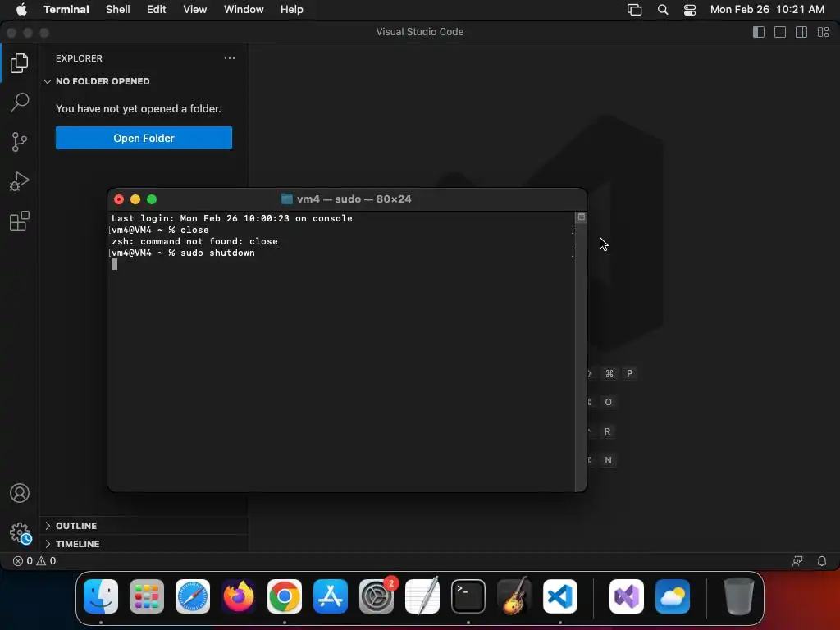The height and width of the screenshot is (630, 840).
Task: Click the 'You have not yet opened a folder.' text
Action: coord(138,109)
